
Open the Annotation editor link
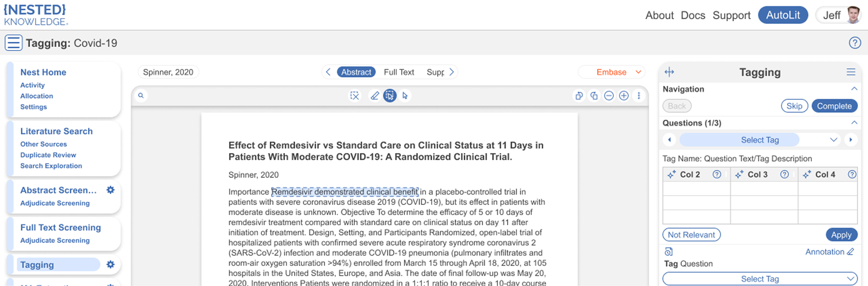pyautogui.click(x=829, y=252)
